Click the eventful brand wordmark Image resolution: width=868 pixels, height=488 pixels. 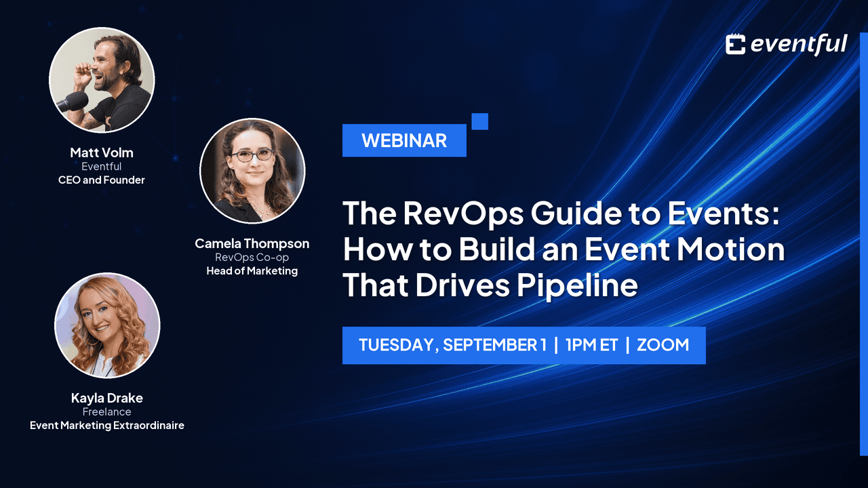tap(799, 44)
